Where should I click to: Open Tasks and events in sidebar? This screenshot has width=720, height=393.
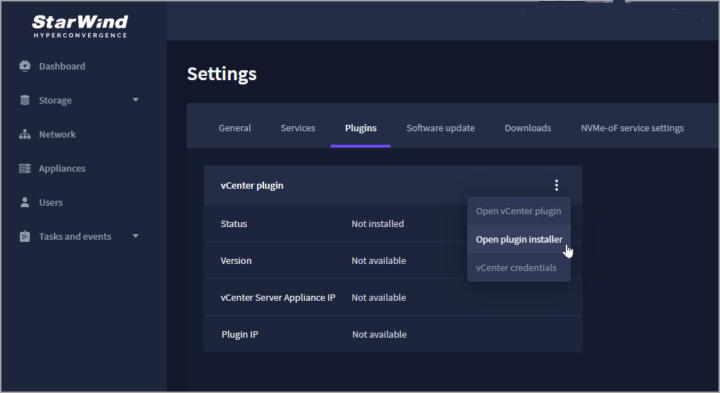click(x=75, y=236)
